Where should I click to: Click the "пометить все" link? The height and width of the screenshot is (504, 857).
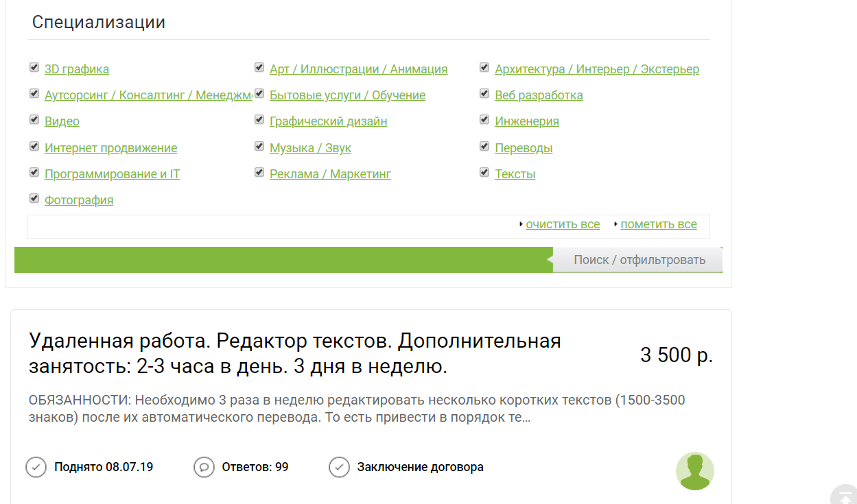tap(658, 224)
